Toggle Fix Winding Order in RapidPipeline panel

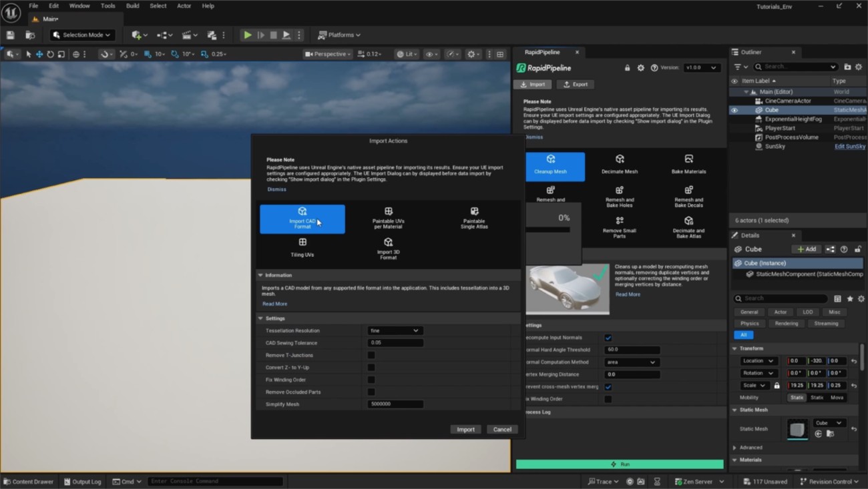tap(608, 399)
